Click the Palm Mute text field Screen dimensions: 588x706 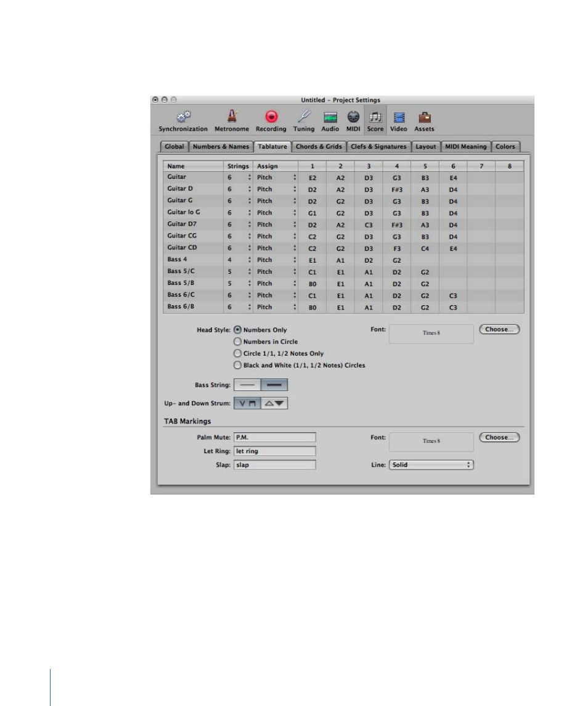click(x=275, y=437)
